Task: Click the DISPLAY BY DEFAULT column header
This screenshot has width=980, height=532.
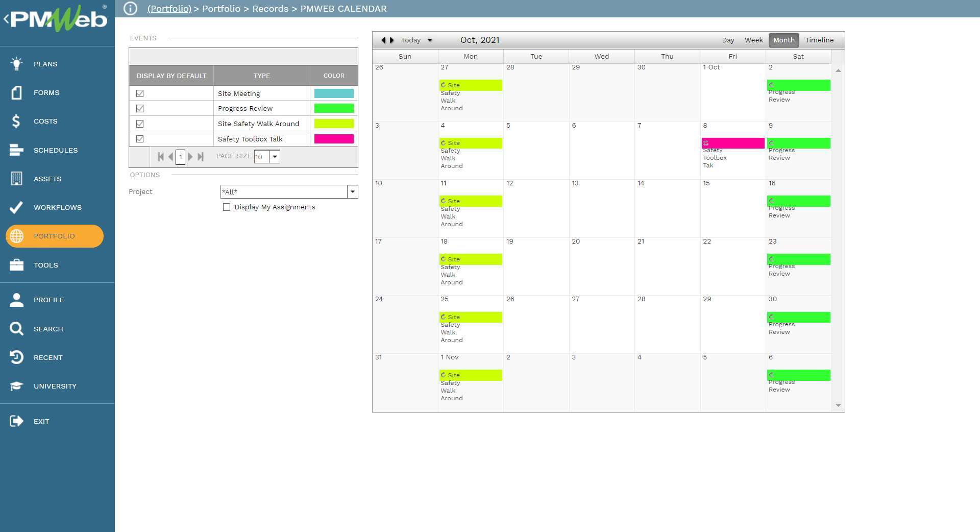Action: pos(171,76)
